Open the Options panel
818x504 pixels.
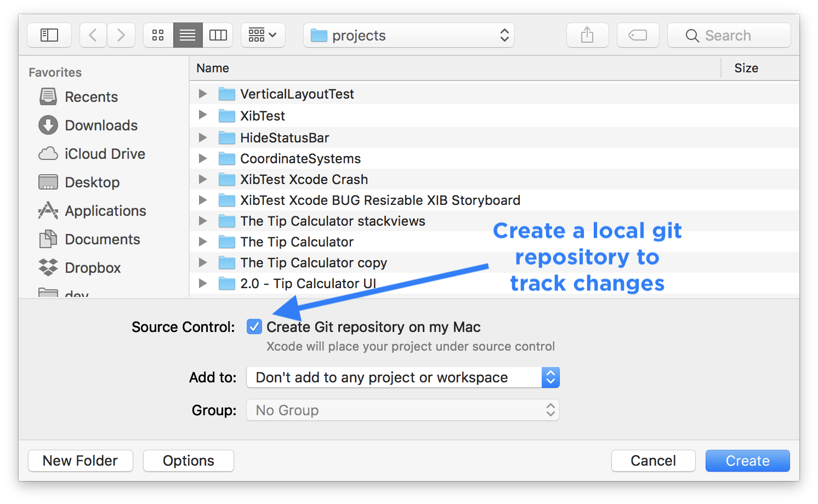click(x=188, y=460)
